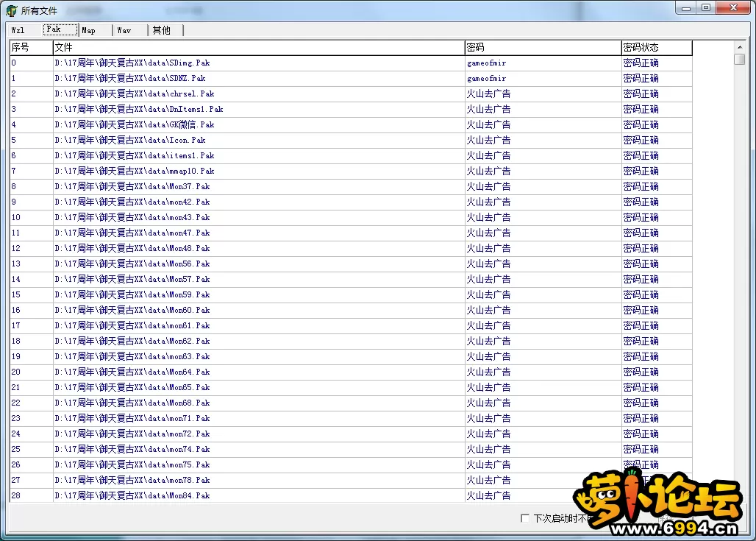Open the Wav tab
Image resolution: width=756 pixels, height=541 pixels.
coord(130,30)
